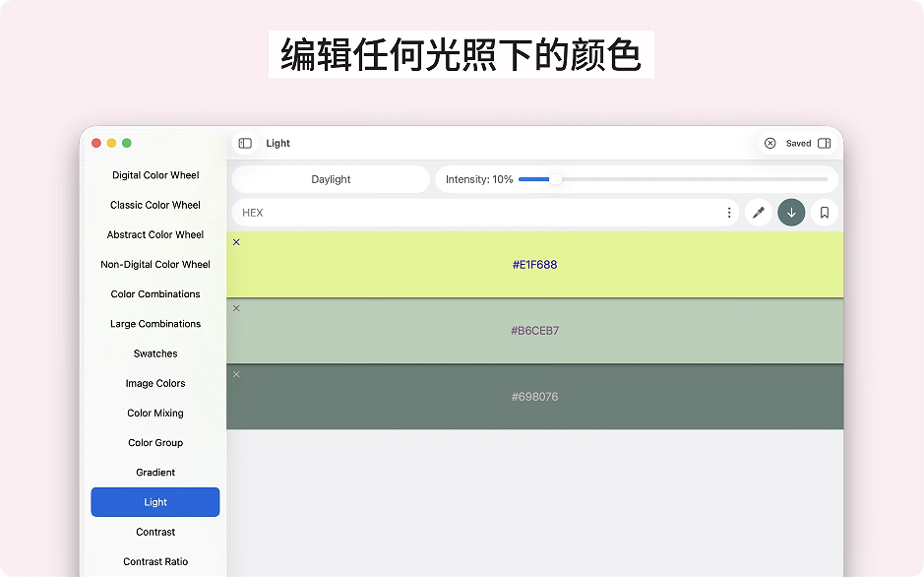Click the HEX input field
Viewport: 924px width, 577px height.
pos(472,213)
